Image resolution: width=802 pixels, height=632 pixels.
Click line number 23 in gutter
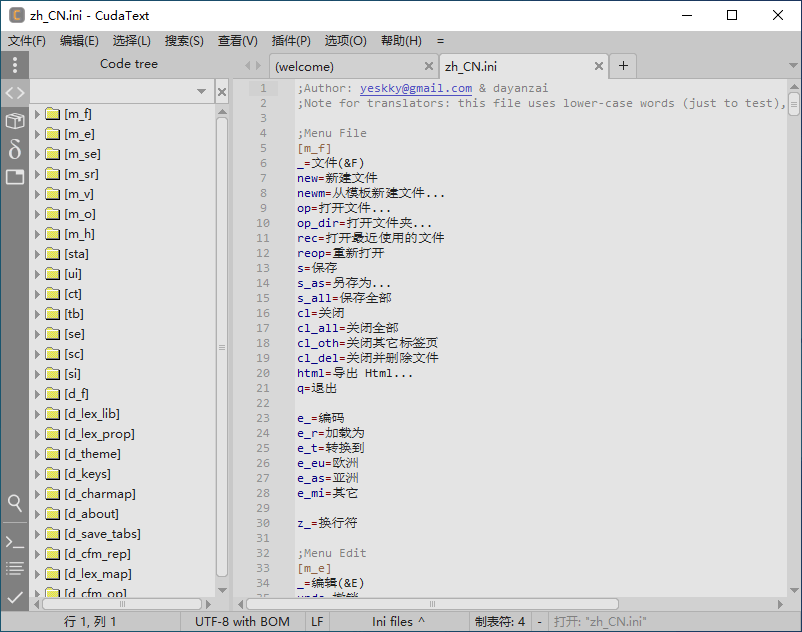tap(263, 418)
